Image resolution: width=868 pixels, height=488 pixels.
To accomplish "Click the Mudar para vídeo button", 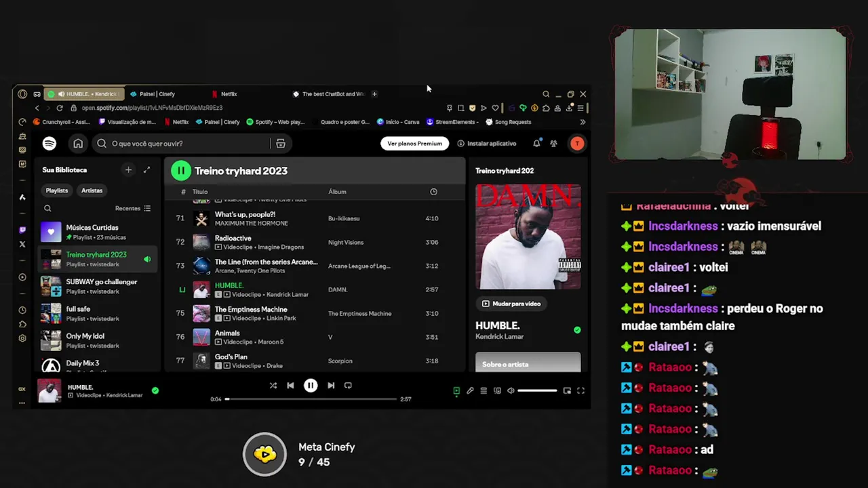I will (x=511, y=304).
